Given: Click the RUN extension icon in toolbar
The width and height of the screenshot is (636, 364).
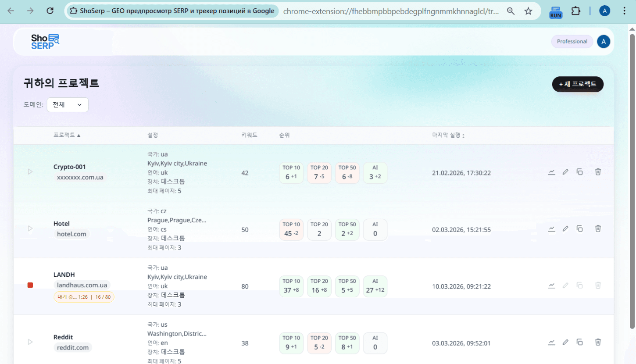Looking at the screenshot, I should (x=556, y=11).
